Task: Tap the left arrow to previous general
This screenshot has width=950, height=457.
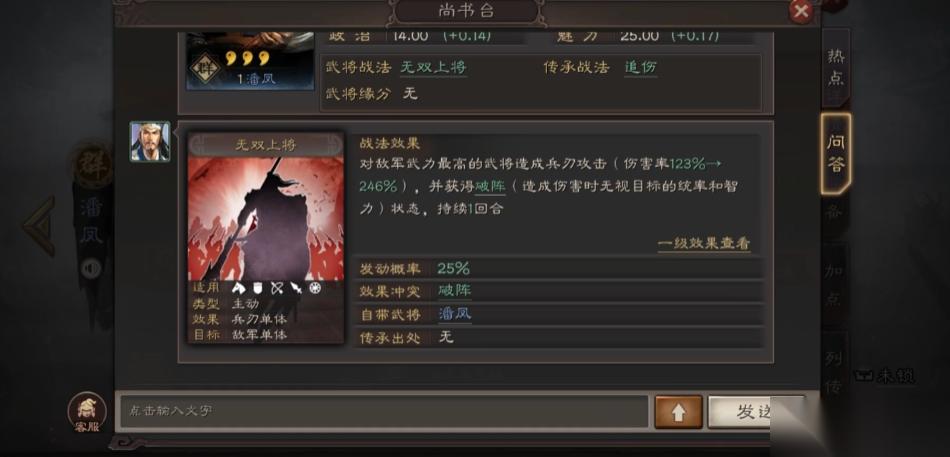Action: pos(39,225)
